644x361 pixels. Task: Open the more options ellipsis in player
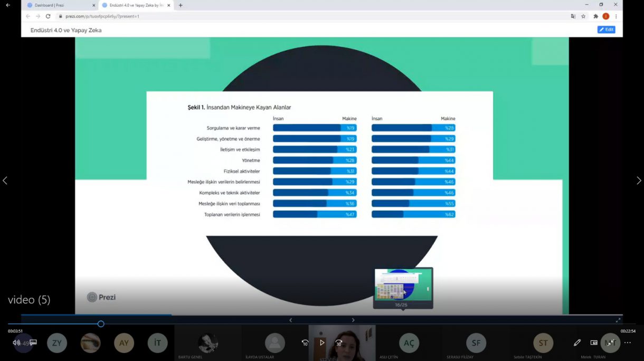tap(628, 343)
